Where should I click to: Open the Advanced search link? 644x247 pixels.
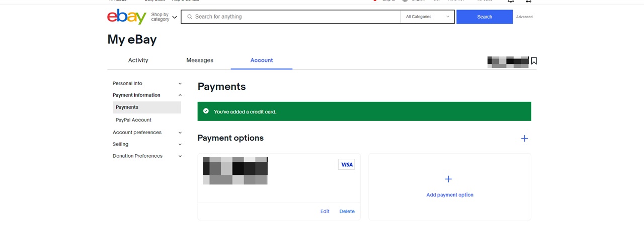click(x=524, y=17)
